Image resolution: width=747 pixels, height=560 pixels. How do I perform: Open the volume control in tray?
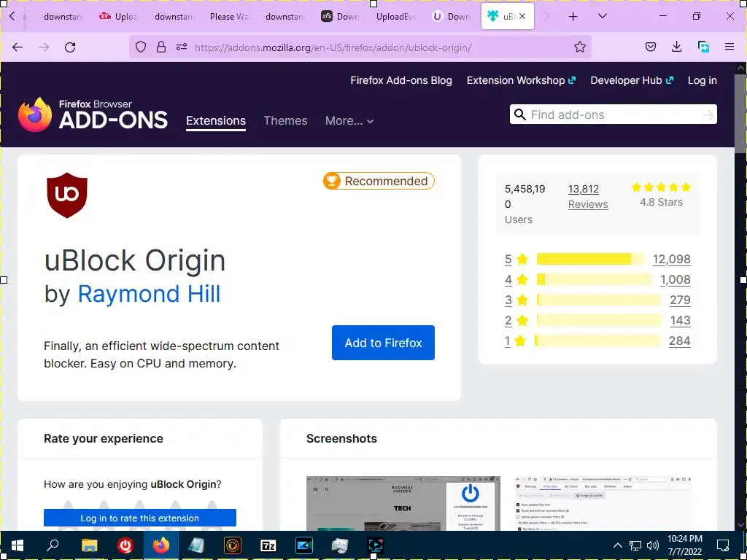653,545
